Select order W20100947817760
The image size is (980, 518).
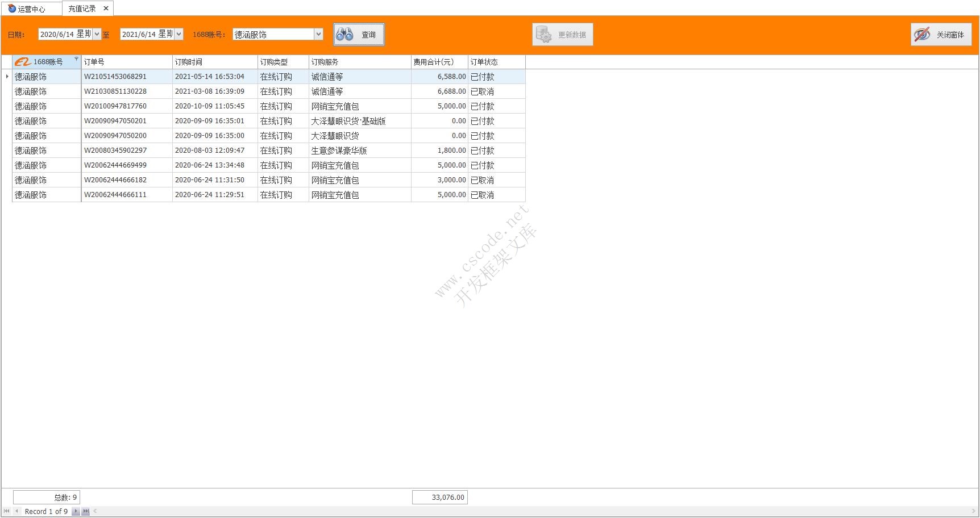tap(127, 106)
